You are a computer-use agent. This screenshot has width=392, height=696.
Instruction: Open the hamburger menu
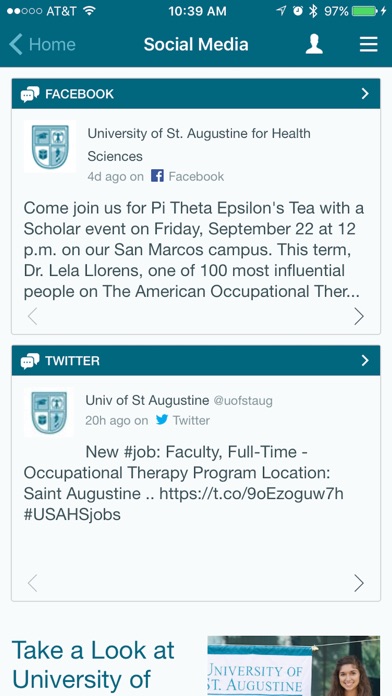(x=368, y=44)
